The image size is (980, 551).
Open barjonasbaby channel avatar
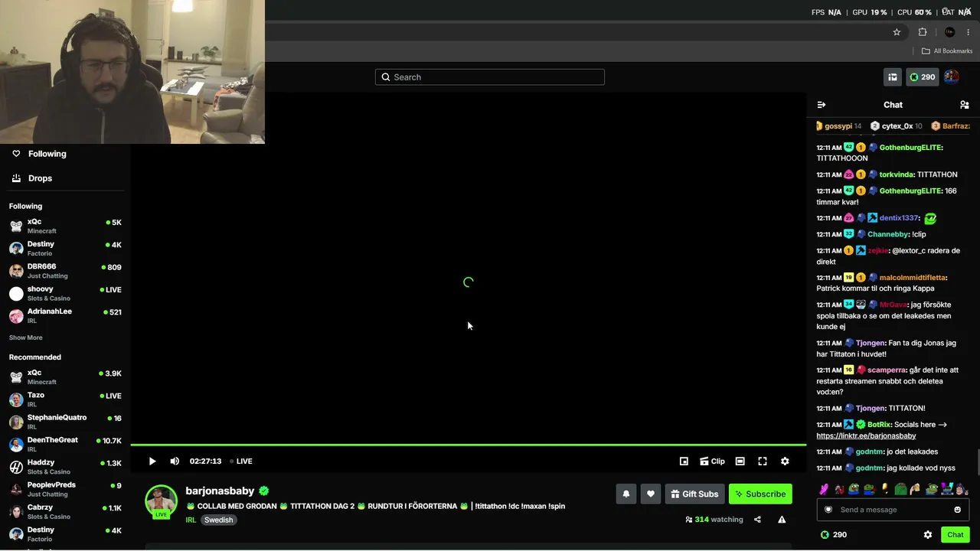[x=161, y=500]
